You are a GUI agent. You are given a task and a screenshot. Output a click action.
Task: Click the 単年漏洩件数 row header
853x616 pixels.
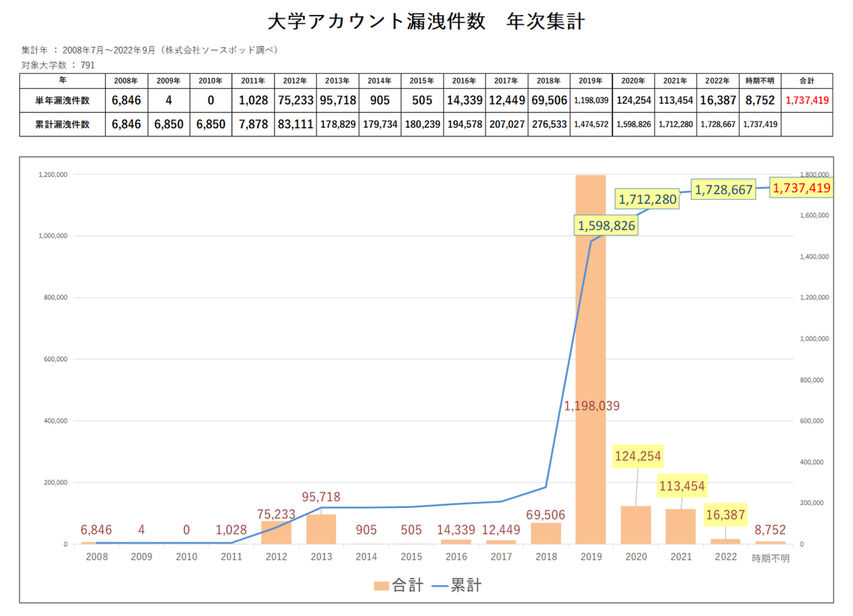65,100
